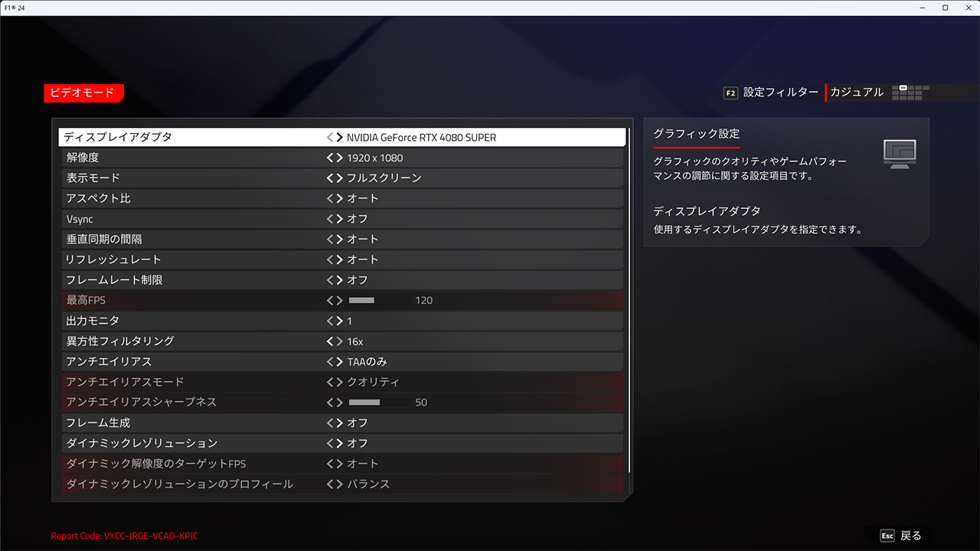Select the 出力モニタ row label
This screenshot has width=980, height=551.
[93, 321]
